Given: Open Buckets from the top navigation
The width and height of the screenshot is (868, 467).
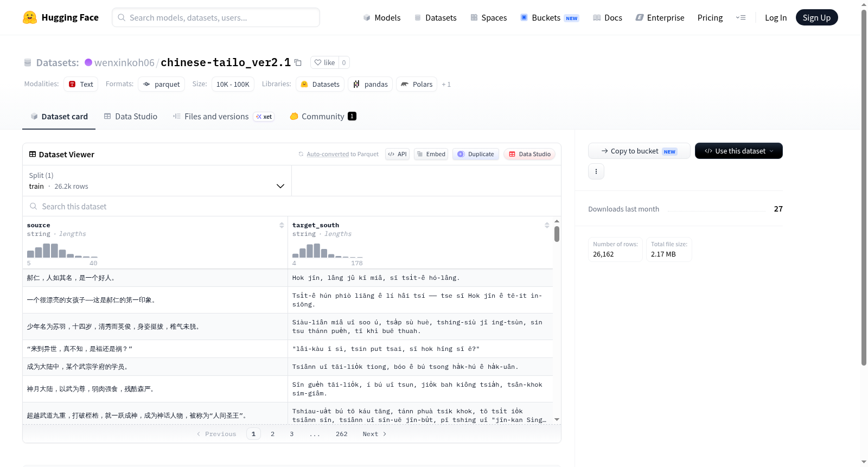Looking at the screenshot, I should point(550,17).
